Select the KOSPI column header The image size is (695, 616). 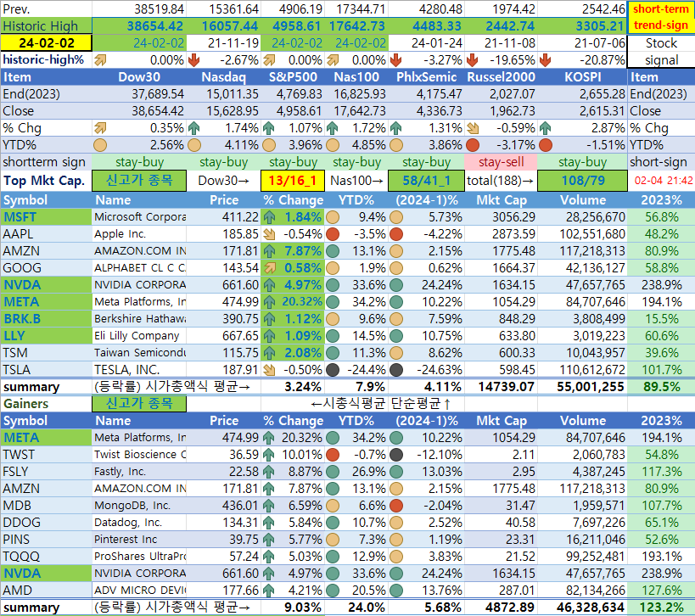pyautogui.click(x=582, y=77)
